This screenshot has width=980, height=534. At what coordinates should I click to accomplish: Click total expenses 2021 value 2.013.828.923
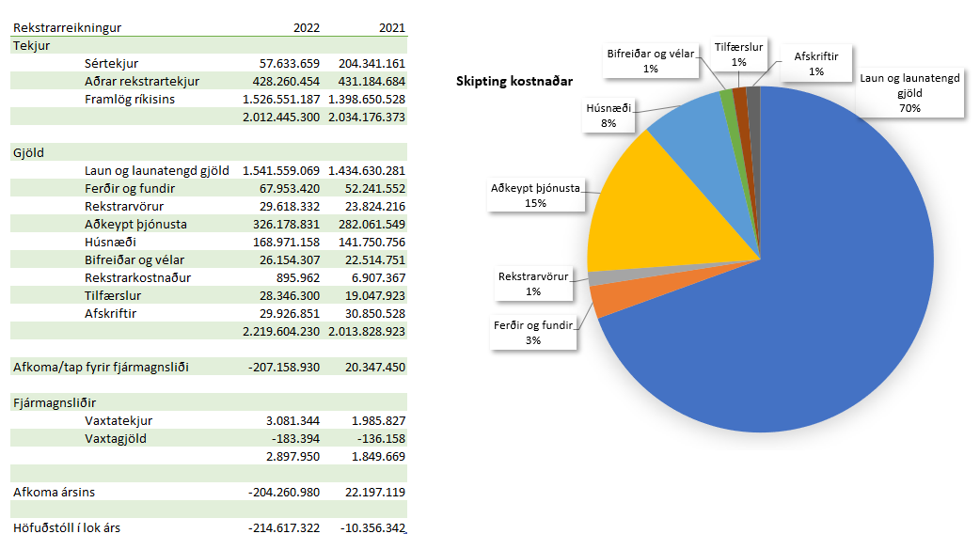(367, 332)
